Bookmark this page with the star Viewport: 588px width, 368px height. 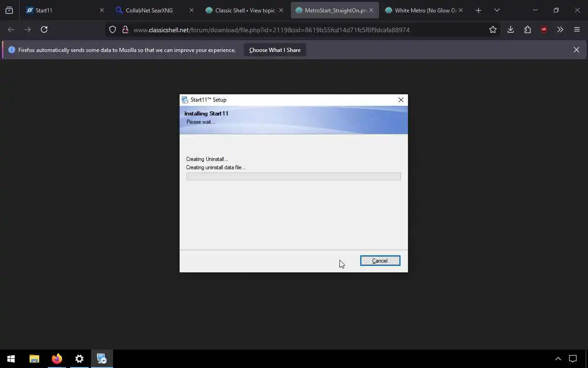493,29
